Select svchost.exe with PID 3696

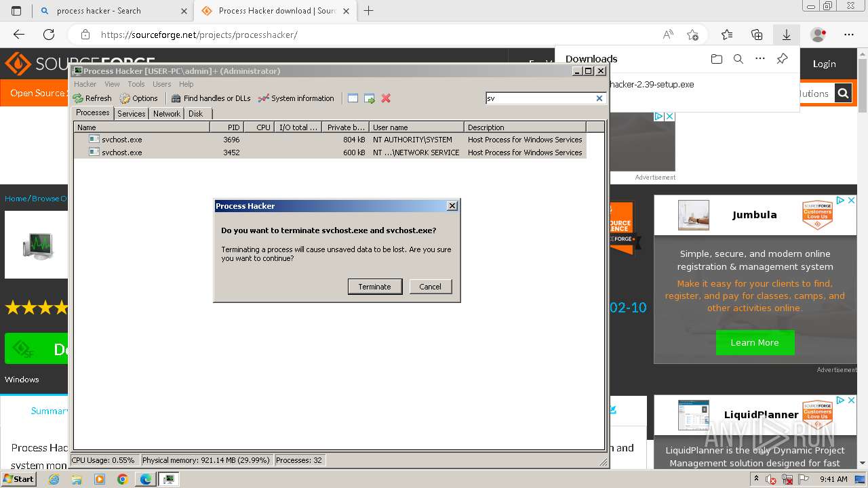330,140
